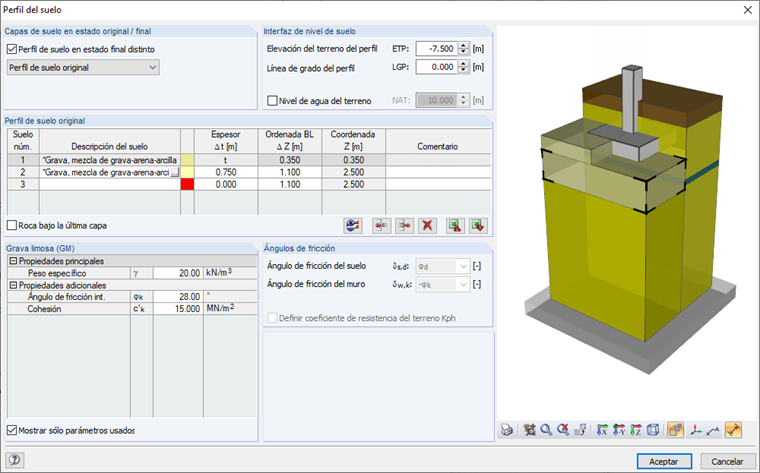This screenshot has width=760, height=473.
Task: Toggle the dimension lines icon
Action: 733,430
